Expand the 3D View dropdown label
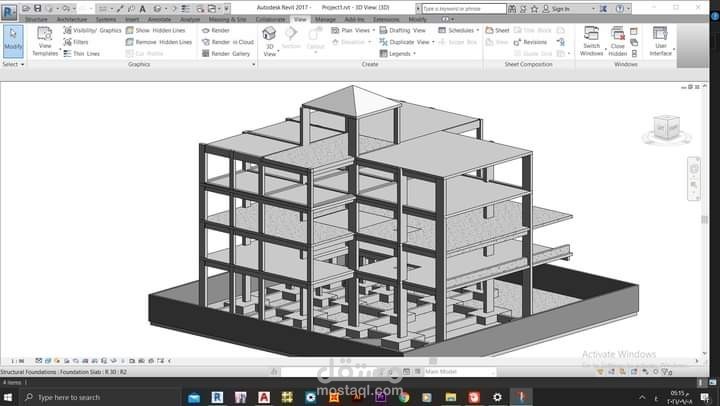Viewport: 720px width, 406px height. pos(270,51)
